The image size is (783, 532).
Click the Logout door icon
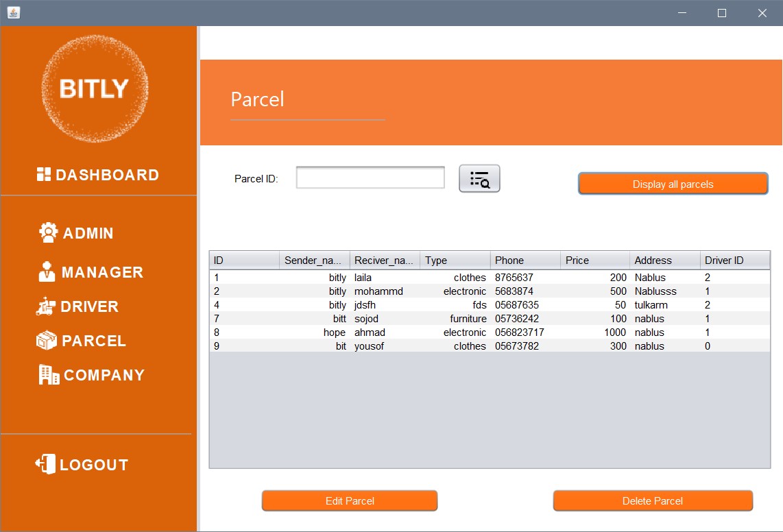pos(45,464)
